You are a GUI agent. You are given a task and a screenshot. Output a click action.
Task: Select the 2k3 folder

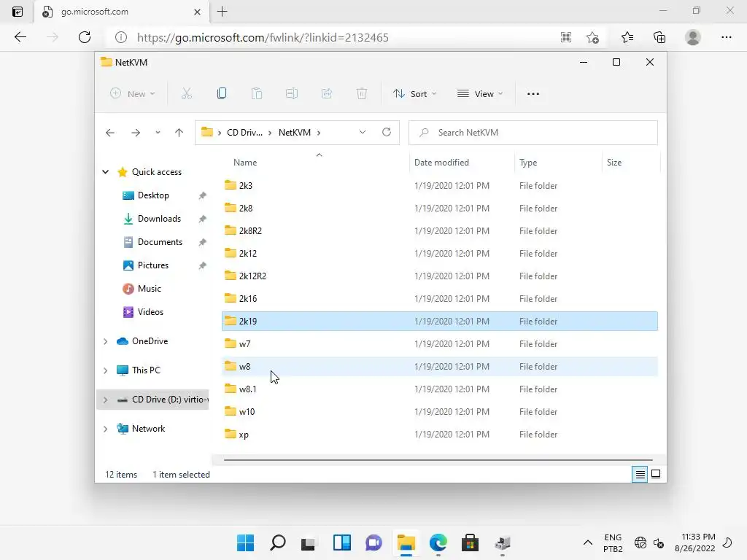click(x=440, y=185)
